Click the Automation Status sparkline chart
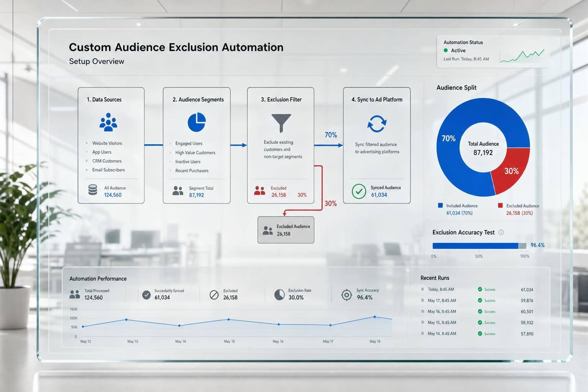This screenshot has width=588, height=392. 522,56
